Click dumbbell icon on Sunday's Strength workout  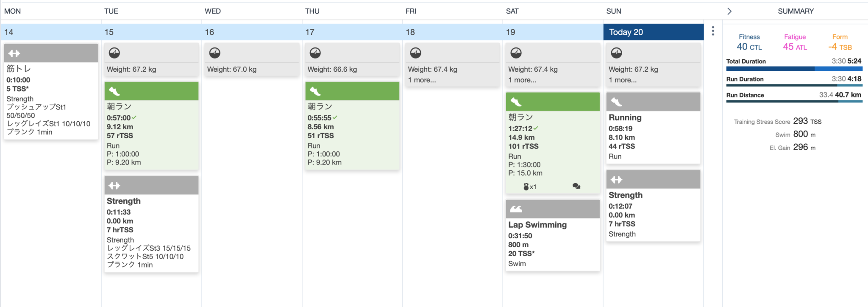(616, 180)
